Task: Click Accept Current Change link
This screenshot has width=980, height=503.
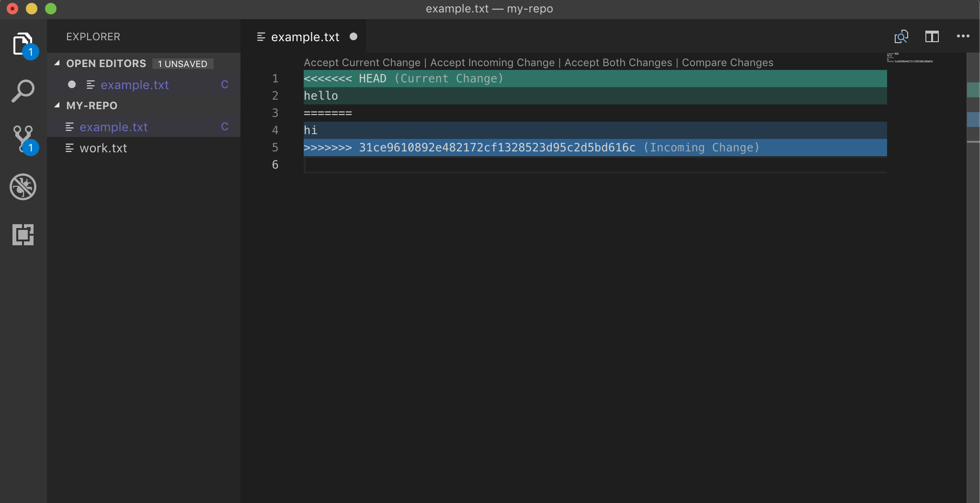Action: click(362, 63)
